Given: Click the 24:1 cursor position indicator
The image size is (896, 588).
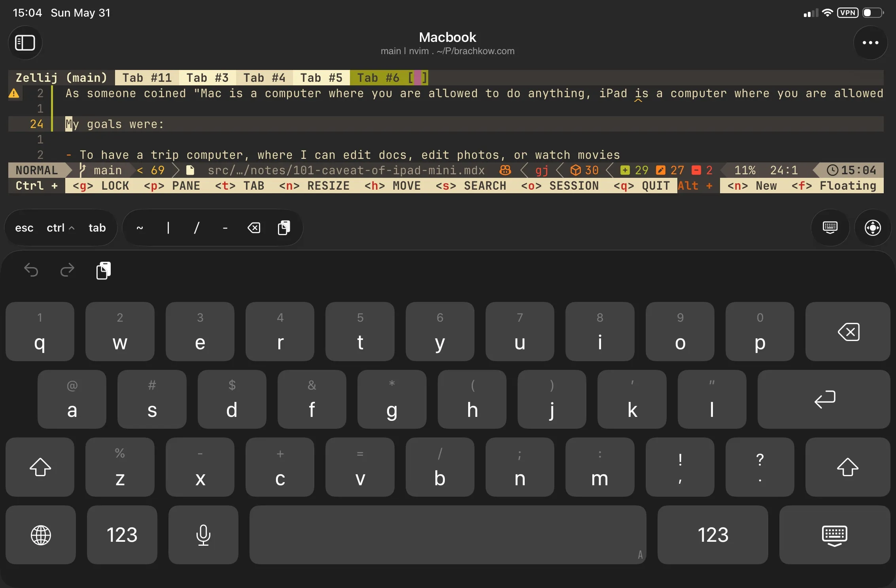Looking at the screenshot, I should [x=784, y=170].
